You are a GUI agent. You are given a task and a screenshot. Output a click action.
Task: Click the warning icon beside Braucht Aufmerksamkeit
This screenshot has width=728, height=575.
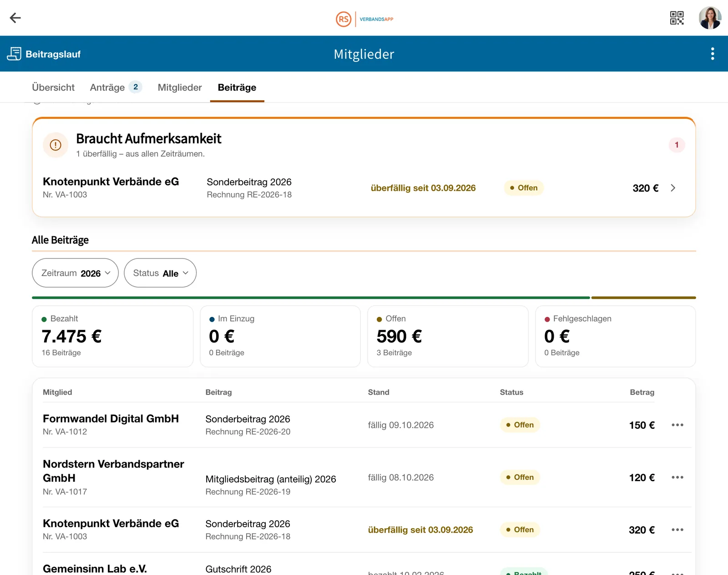pyautogui.click(x=56, y=145)
